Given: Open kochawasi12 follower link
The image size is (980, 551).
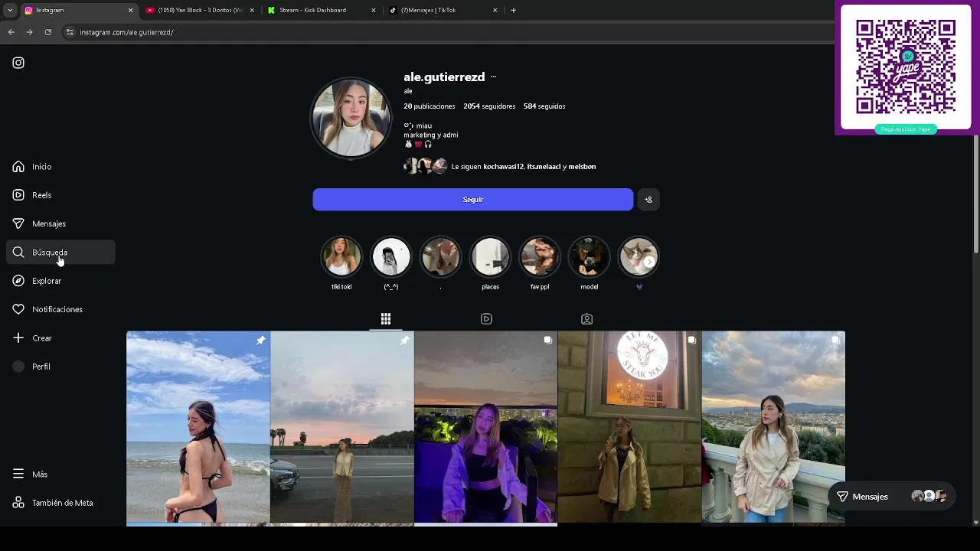Looking at the screenshot, I should pyautogui.click(x=504, y=166).
